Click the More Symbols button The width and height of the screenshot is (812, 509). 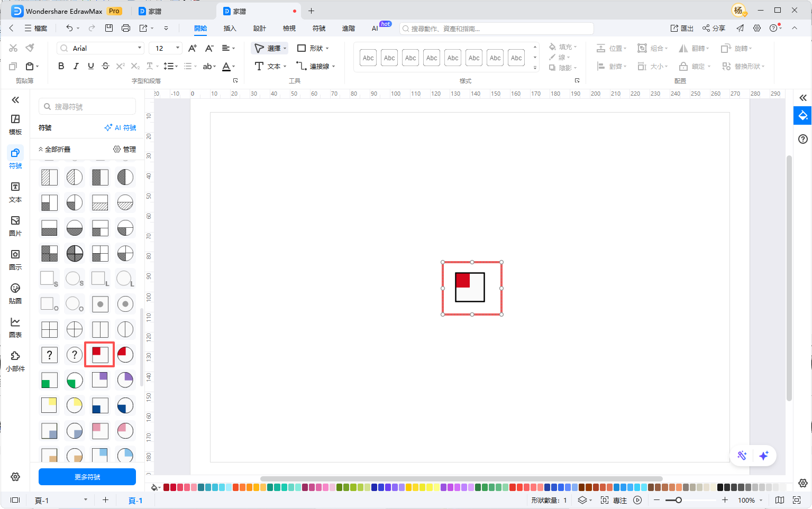[x=87, y=477]
